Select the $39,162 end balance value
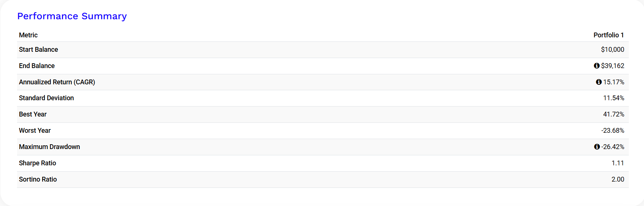The width and height of the screenshot is (644, 206). pos(613,66)
